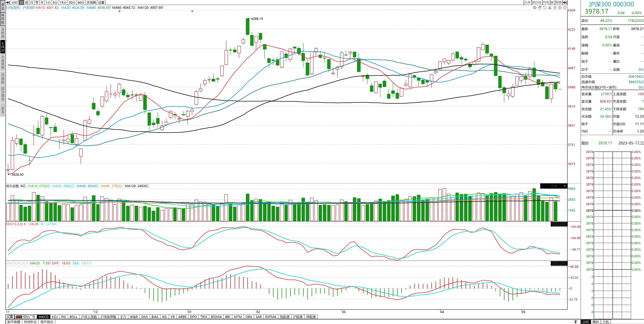This screenshot has width=644, height=324.
Task: Toggle the 均线 moving average display
Action: 546,2
